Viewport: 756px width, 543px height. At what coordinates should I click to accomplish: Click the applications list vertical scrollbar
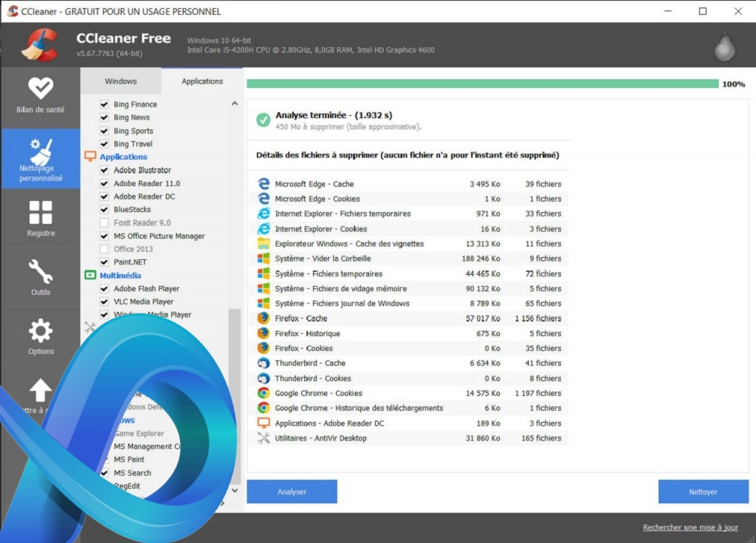(235, 396)
